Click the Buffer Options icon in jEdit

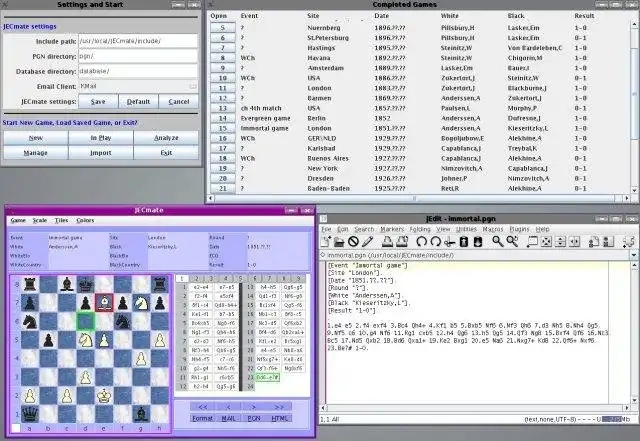(594, 242)
